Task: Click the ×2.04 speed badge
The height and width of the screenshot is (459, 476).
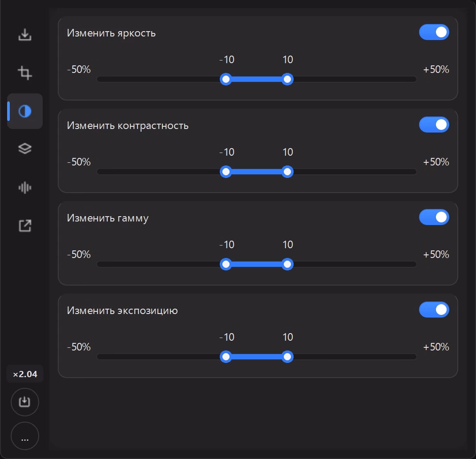Action: tap(25, 374)
